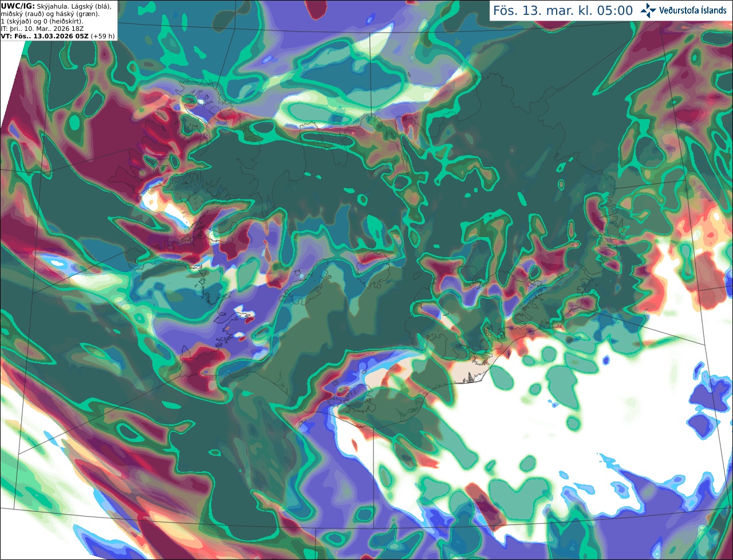Click the 'Fös. 13. mar. kl. 05:00' timestamp
This screenshot has width=733, height=560.
pos(563,11)
